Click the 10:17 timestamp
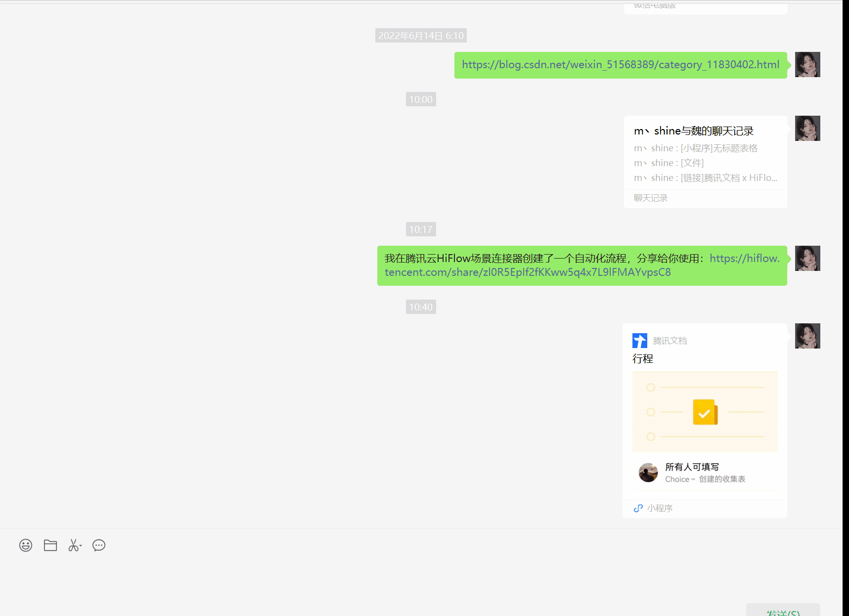Image resolution: width=849 pixels, height=616 pixels. coord(421,229)
